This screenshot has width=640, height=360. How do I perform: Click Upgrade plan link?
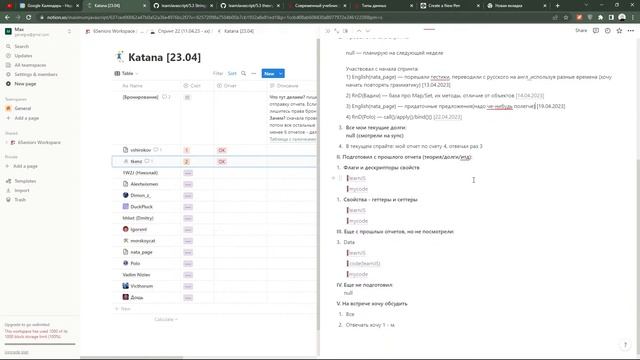click(x=17, y=352)
